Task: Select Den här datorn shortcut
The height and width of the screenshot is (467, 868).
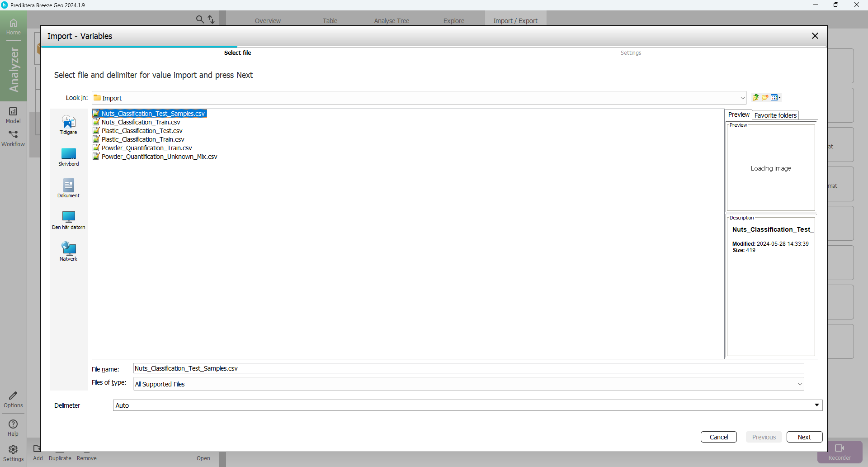Action: click(x=68, y=220)
